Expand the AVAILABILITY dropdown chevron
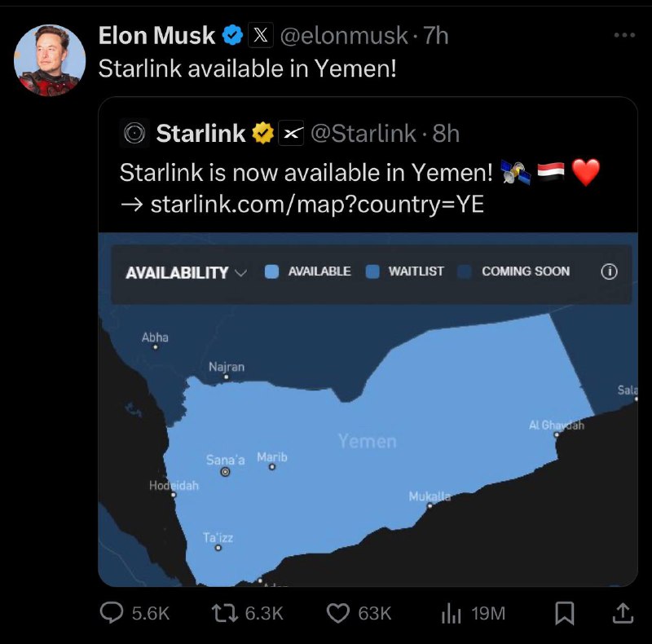 [x=240, y=273]
